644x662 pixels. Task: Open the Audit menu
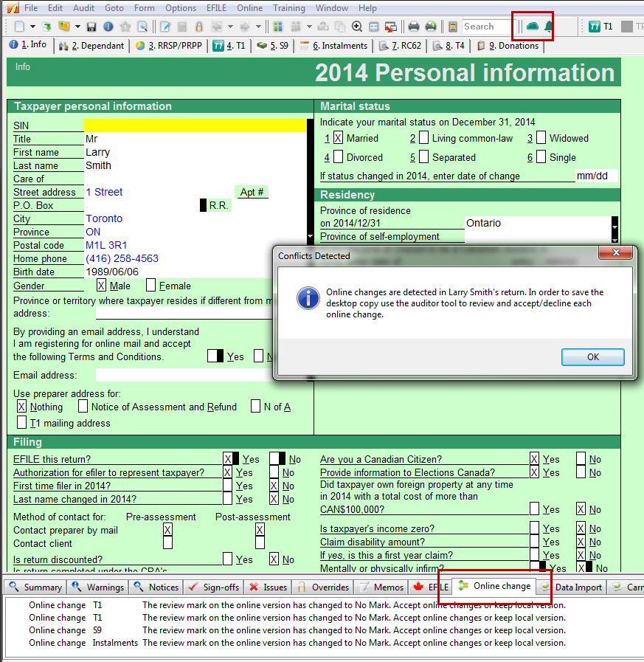pos(83,8)
